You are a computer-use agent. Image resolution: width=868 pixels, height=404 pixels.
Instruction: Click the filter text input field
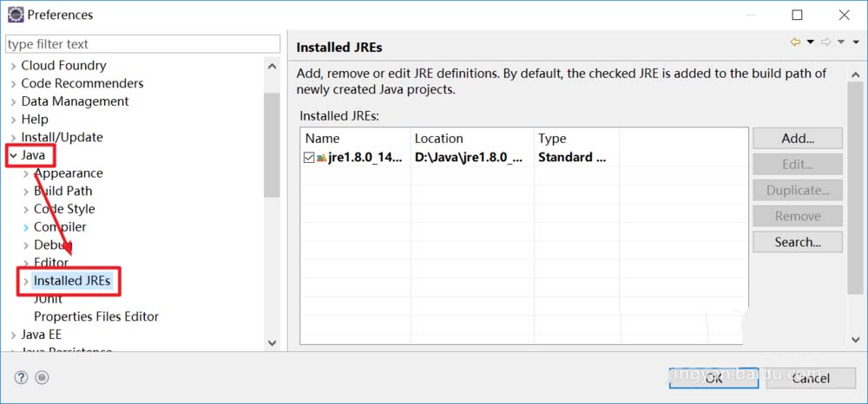[142, 44]
